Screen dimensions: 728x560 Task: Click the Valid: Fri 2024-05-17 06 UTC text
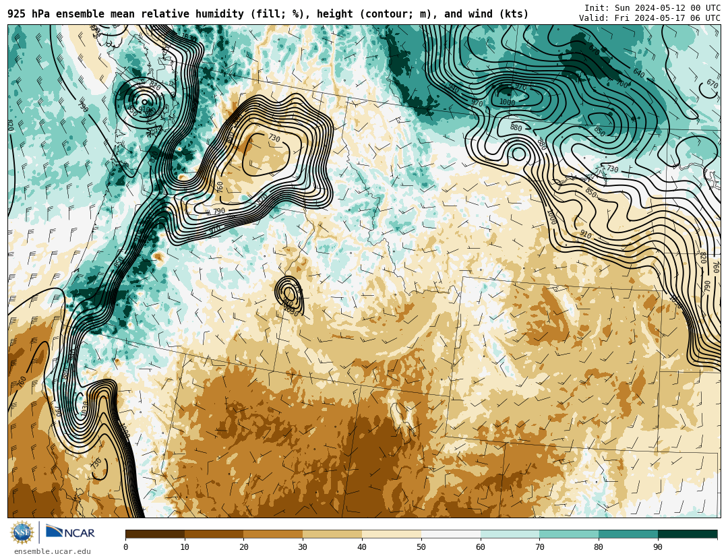point(650,18)
